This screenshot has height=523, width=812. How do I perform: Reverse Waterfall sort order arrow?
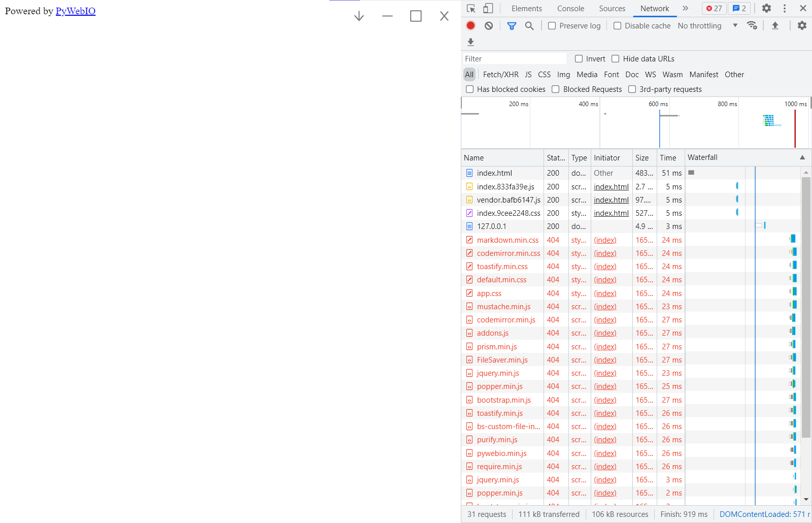pyautogui.click(x=803, y=157)
